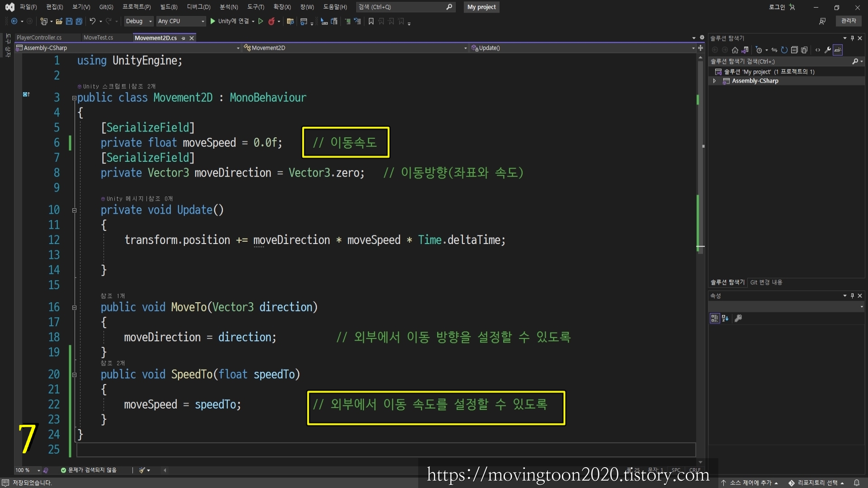Open the Debug configuration dropdown
The height and width of the screenshot is (488, 868).
point(139,21)
